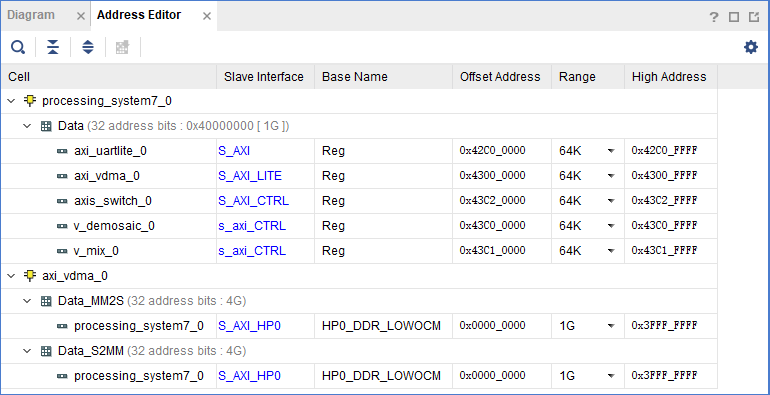Switch to the Diagram tab
The width and height of the screenshot is (770, 395).
pos(31,15)
